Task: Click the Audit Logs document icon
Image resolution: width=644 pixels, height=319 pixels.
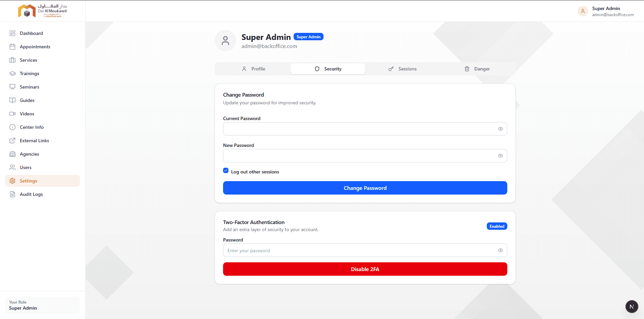Action: 12,194
